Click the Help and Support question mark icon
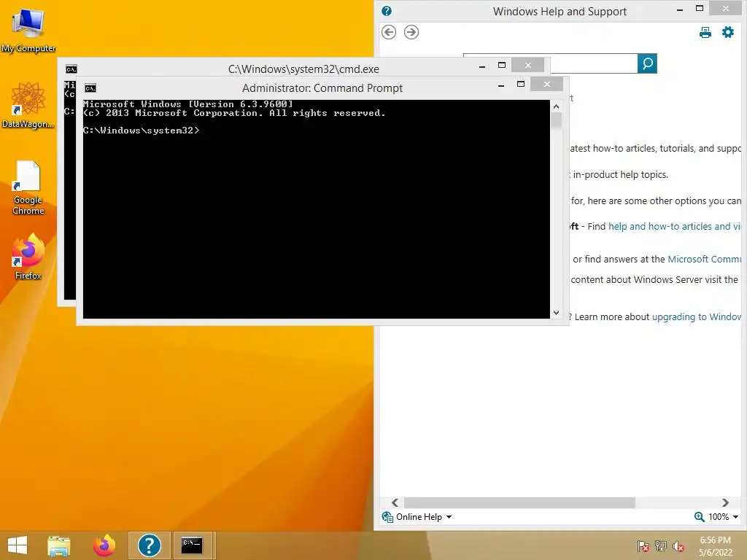747x560 pixels. point(387,11)
